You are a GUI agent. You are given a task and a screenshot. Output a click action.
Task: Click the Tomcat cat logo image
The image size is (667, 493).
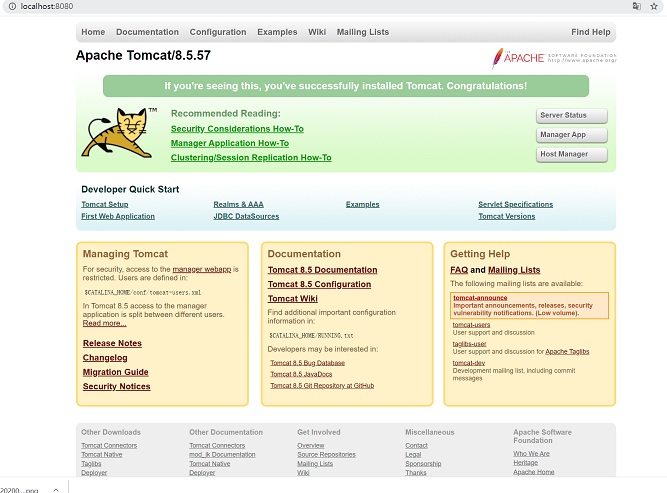coord(119,133)
